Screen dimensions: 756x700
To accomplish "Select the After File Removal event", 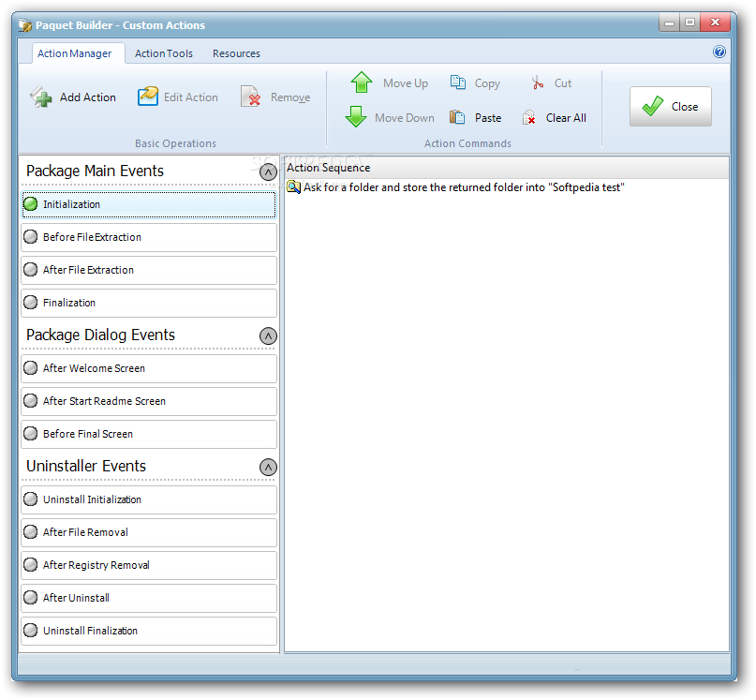I will (149, 532).
